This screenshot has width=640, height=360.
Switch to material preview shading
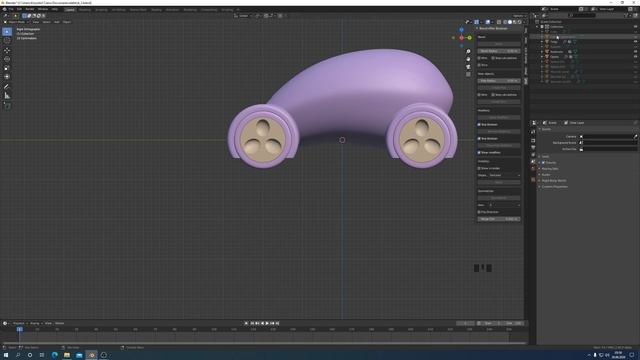[x=515, y=22]
